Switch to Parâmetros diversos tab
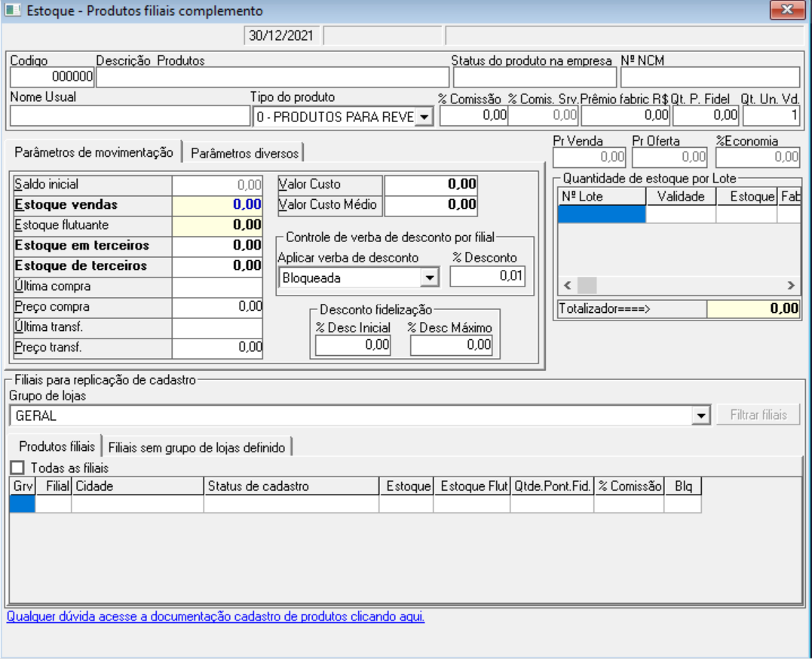 pyautogui.click(x=245, y=153)
